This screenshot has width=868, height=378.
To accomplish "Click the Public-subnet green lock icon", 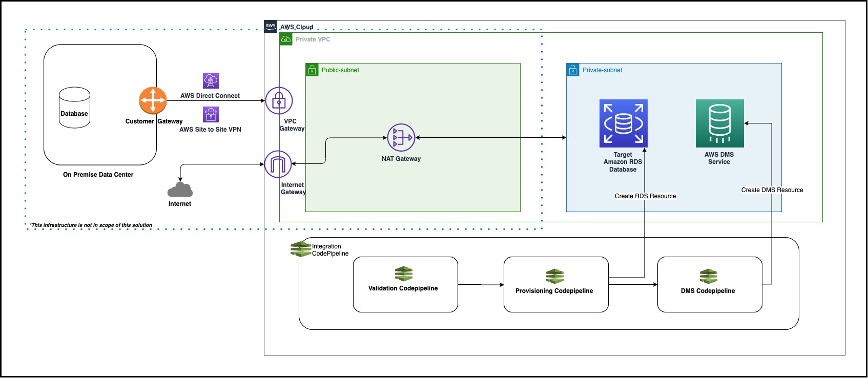I will click(312, 70).
